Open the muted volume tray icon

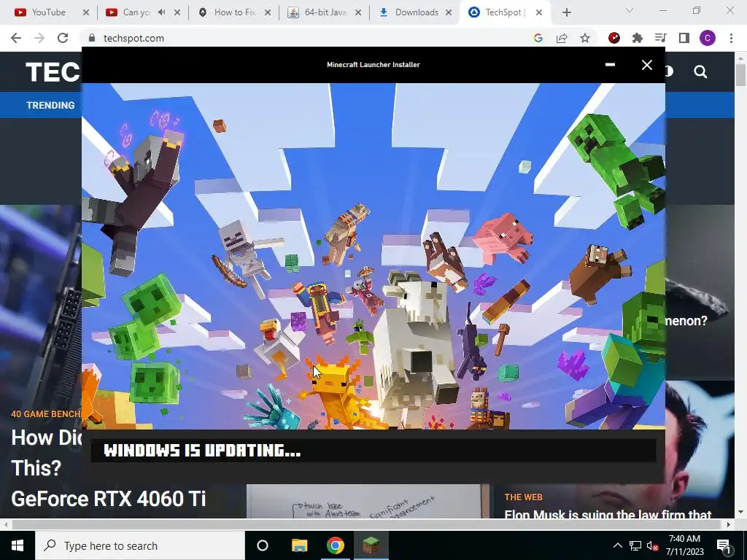(652, 545)
